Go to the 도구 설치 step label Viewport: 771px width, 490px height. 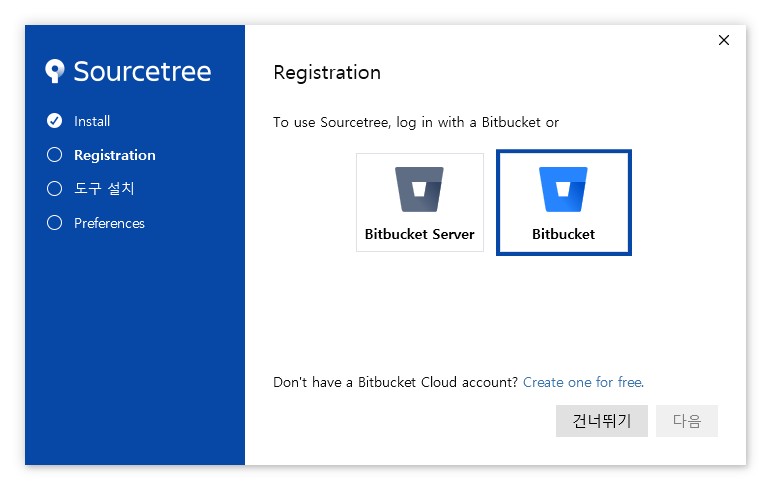pos(104,189)
